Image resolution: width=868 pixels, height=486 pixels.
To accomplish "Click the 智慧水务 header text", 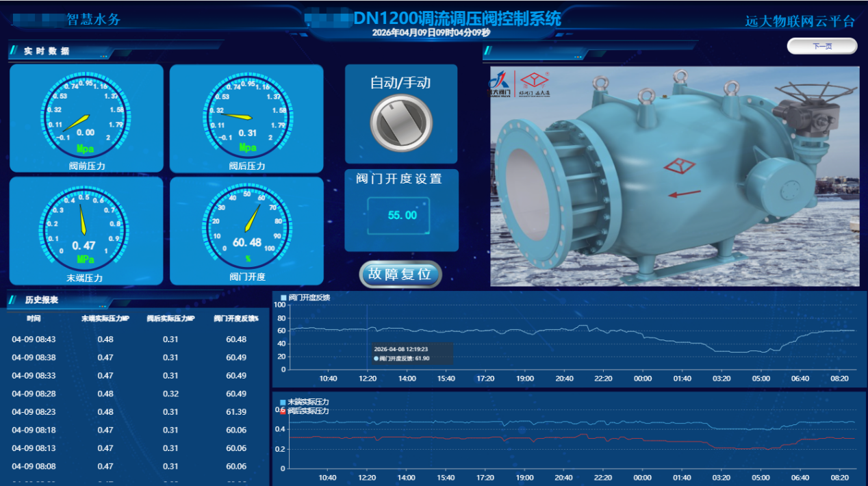I will 93,19.
